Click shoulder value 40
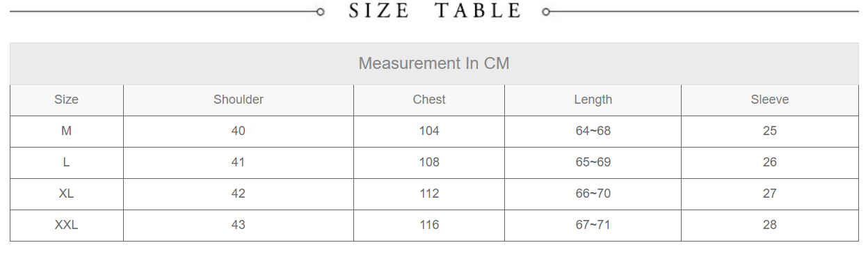This screenshot has width=868, height=268. click(239, 132)
